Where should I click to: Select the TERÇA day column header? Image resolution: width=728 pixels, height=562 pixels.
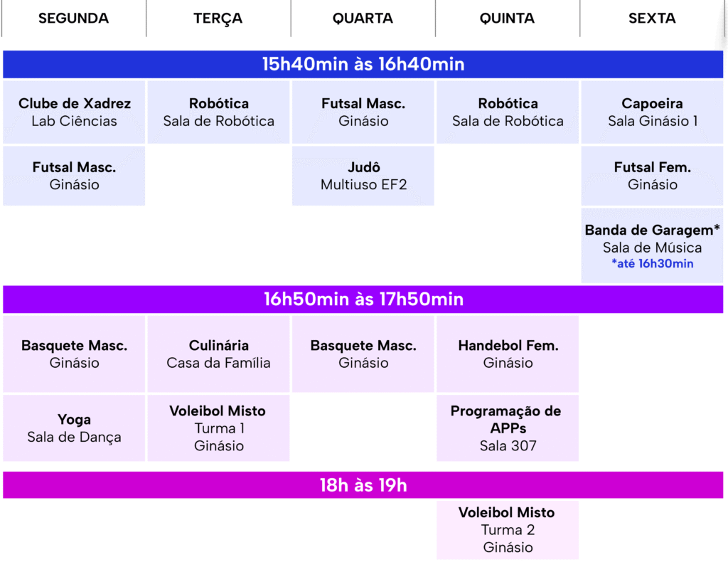click(x=218, y=18)
